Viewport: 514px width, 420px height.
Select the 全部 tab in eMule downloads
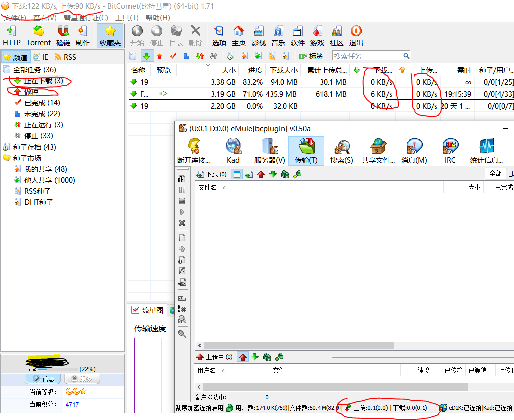pos(495,173)
